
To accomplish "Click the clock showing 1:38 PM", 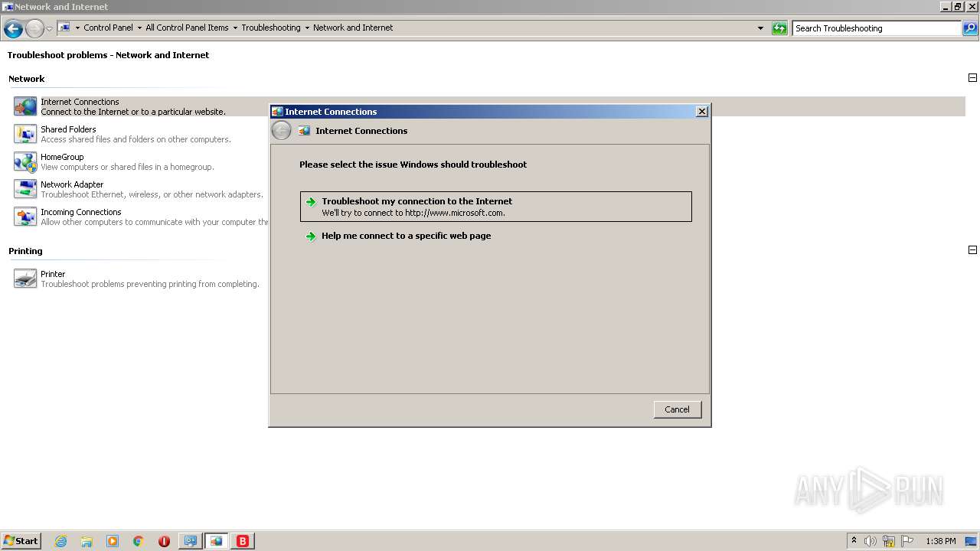I will 940,541.
